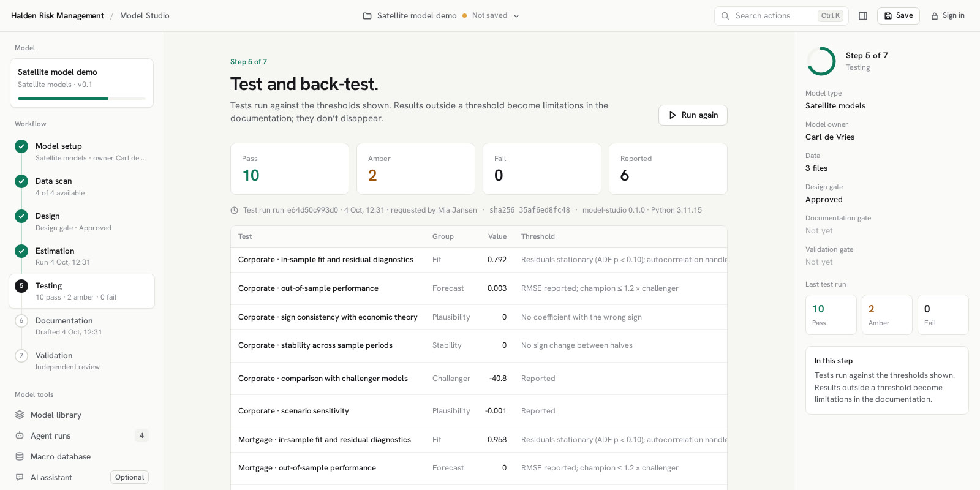This screenshot has width=980, height=490.
Task: Click the Halden Risk Management breadcrumb
Action: tap(58, 16)
